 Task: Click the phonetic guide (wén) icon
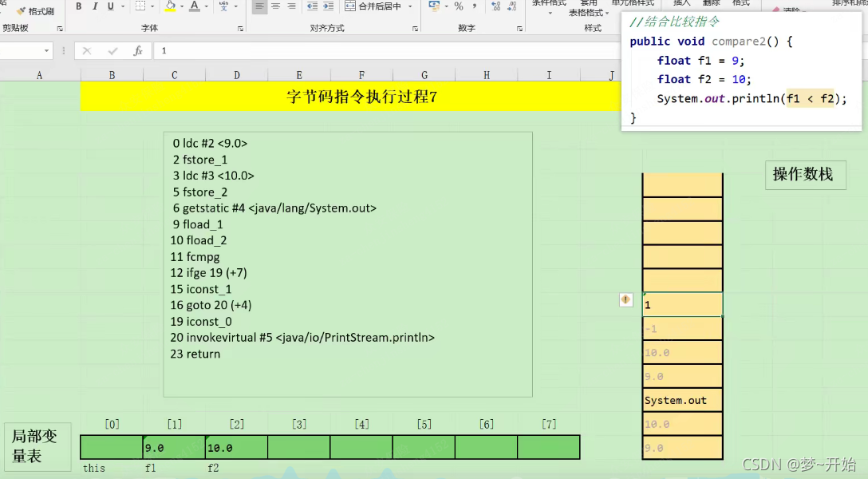coord(223,6)
